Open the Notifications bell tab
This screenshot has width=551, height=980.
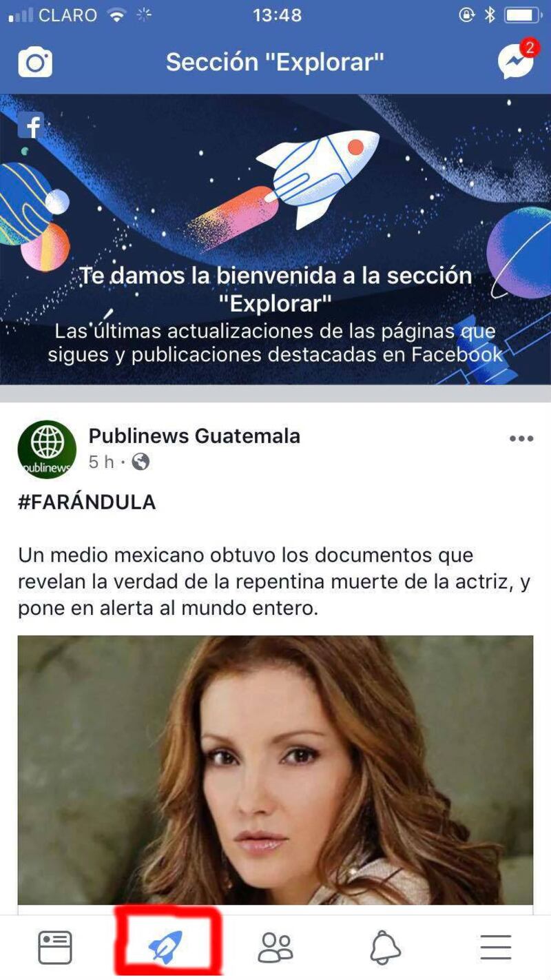[385, 947]
